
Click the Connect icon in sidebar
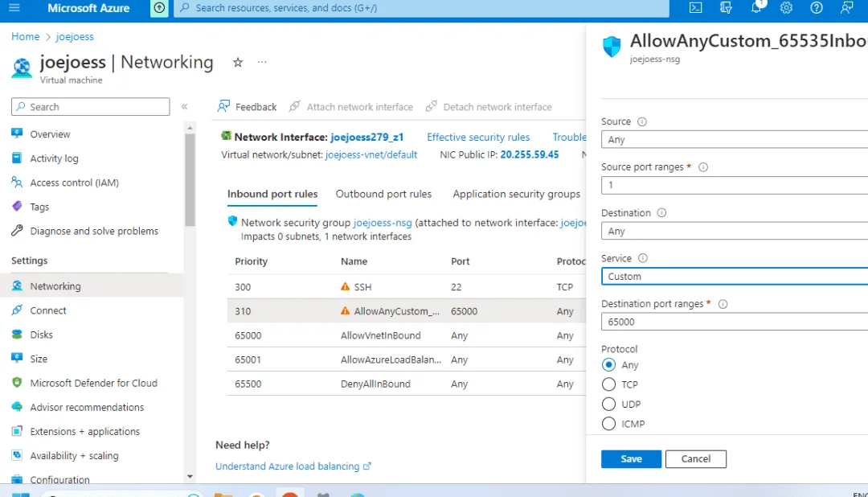17,310
